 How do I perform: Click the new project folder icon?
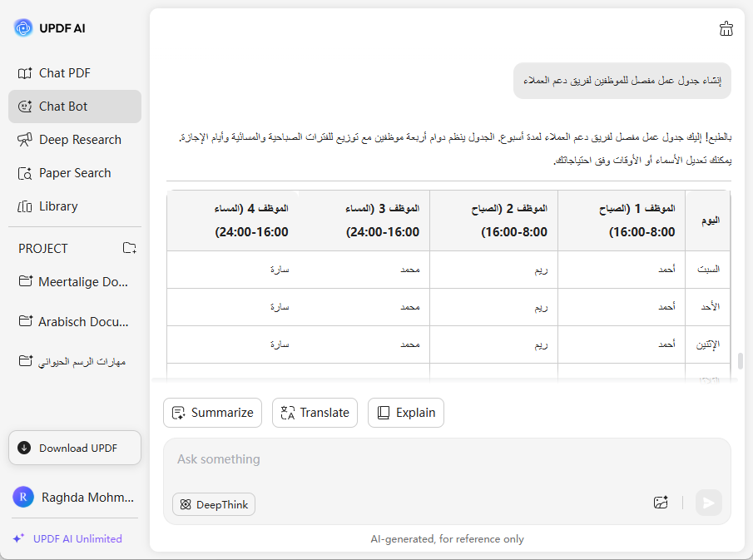click(x=129, y=248)
